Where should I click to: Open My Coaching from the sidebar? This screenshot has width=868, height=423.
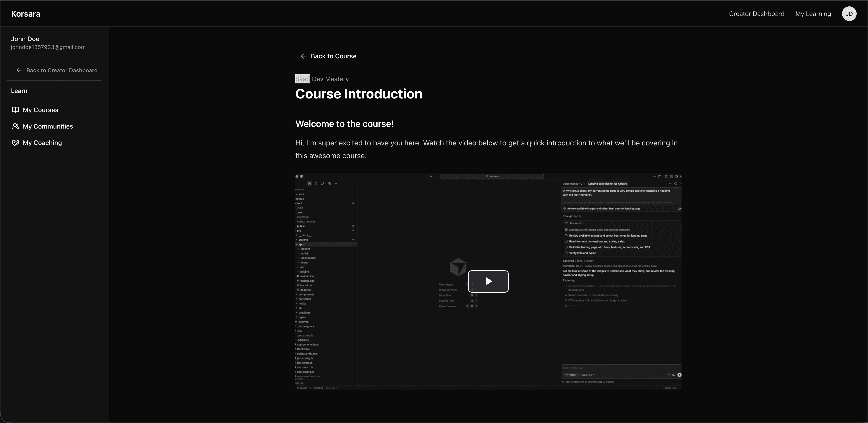pos(42,142)
